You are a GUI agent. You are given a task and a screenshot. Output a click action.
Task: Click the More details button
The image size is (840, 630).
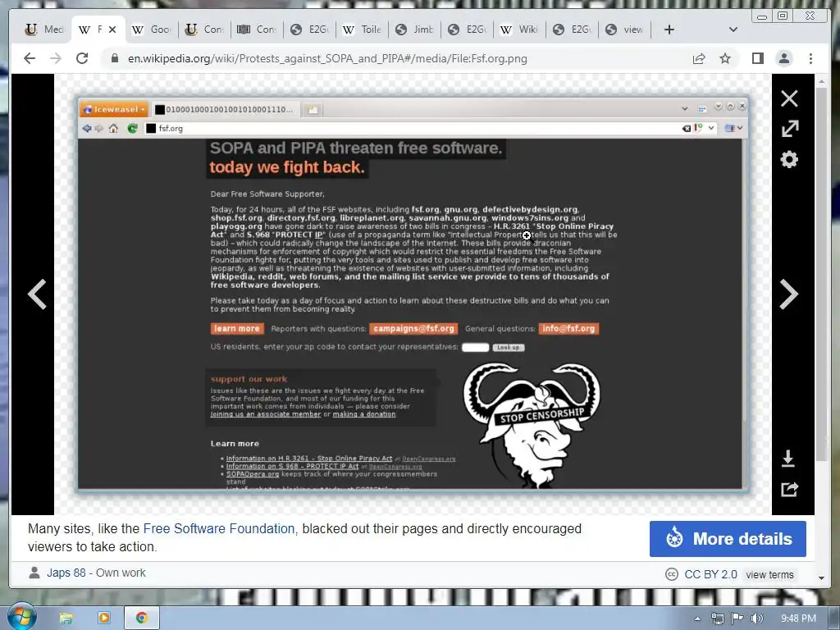pyautogui.click(x=728, y=539)
